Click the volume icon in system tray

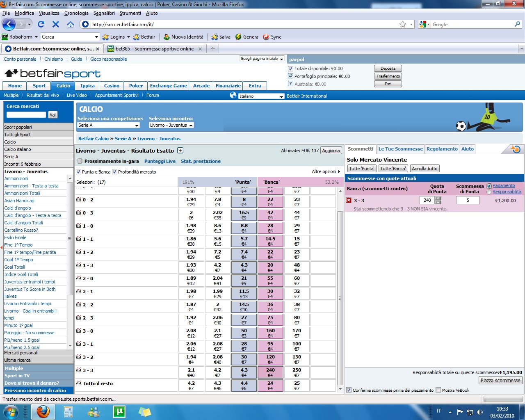(x=480, y=412)
